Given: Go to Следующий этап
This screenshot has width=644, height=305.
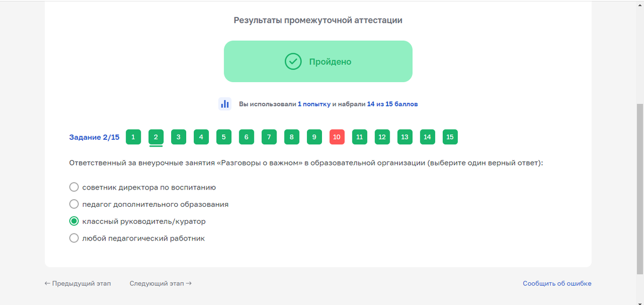Looking at the screenshot, I should [160, 284].
